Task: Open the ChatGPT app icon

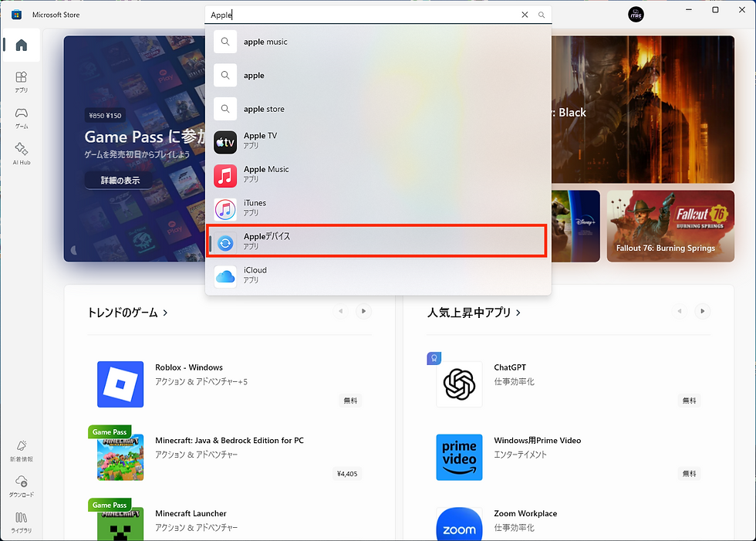Action: pos(459,384)
